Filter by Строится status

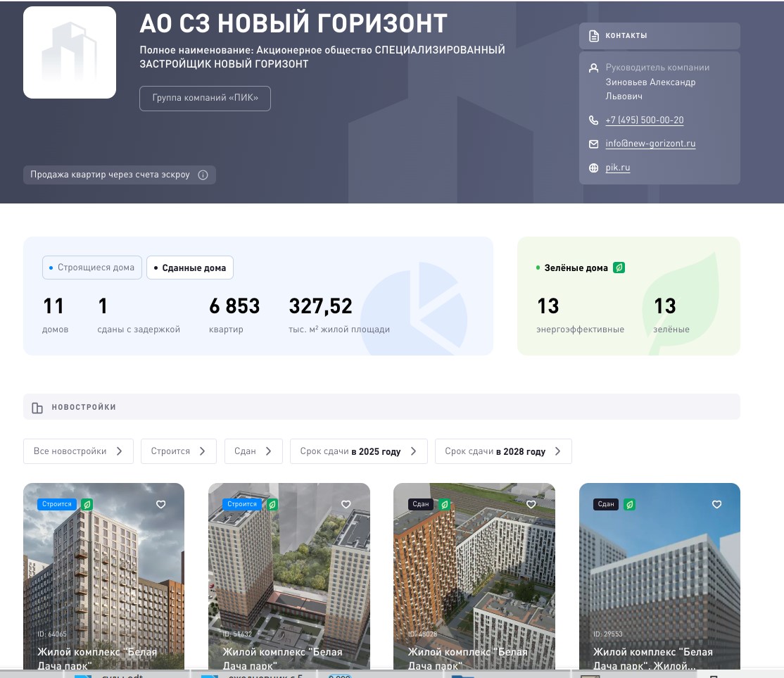[x=179, y=451]
